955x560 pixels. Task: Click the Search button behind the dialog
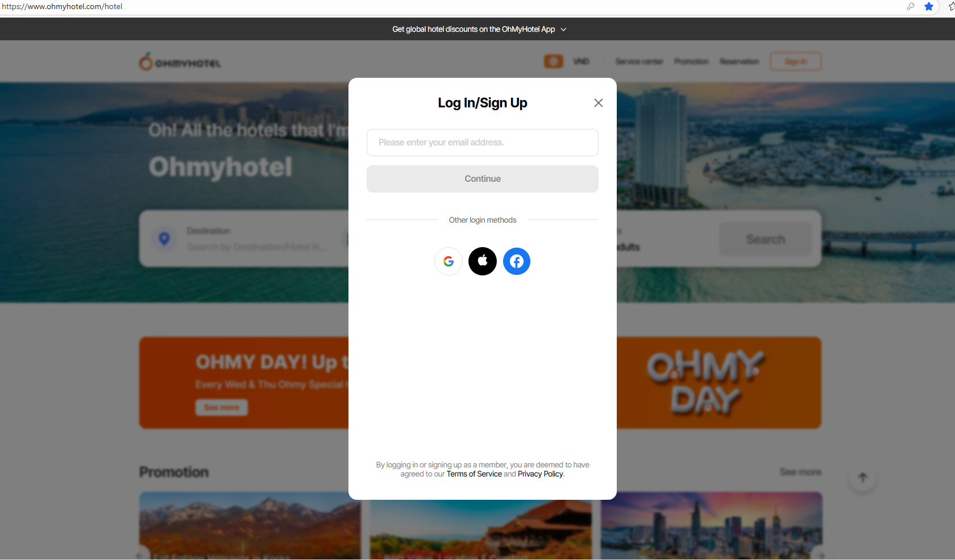click(x=766, y=239)
